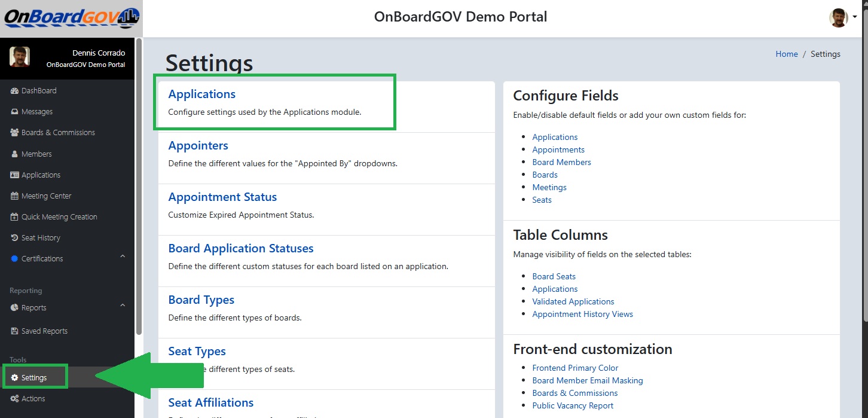Click Boards & Commissions front-end customization link

575,393
